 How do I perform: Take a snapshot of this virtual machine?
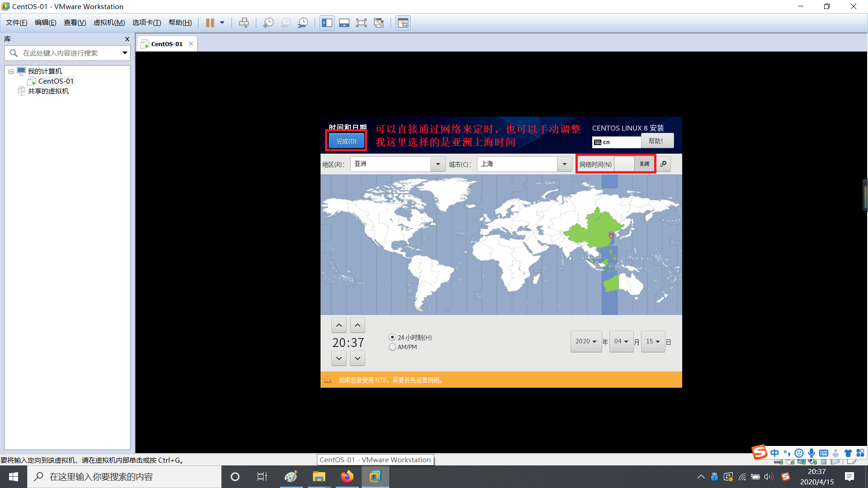269,23
